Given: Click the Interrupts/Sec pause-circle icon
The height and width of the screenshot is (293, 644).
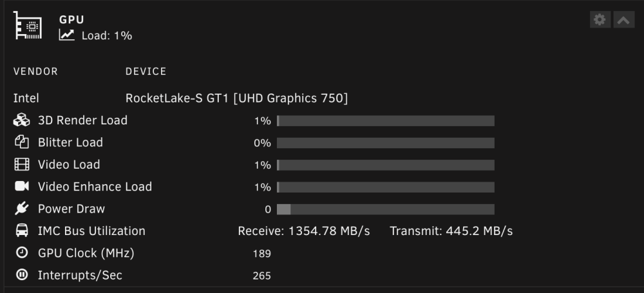Looking at the screenshot, I should [22, 274].
